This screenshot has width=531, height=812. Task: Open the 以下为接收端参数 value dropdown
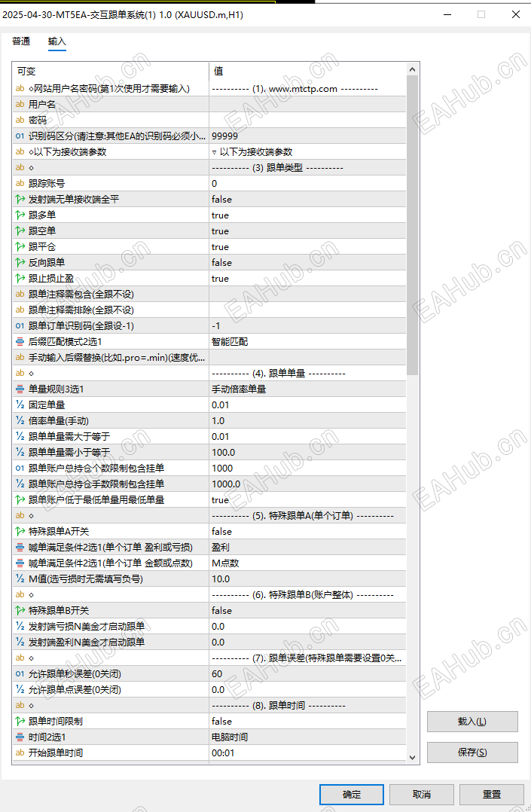(308, 151)
